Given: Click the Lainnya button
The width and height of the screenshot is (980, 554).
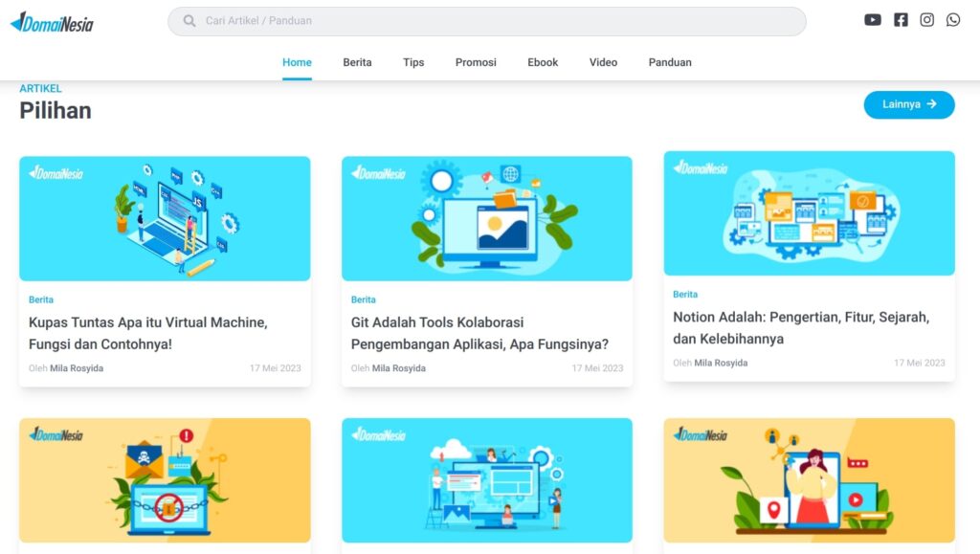Looking at the screenshot, I should [908, 105].
